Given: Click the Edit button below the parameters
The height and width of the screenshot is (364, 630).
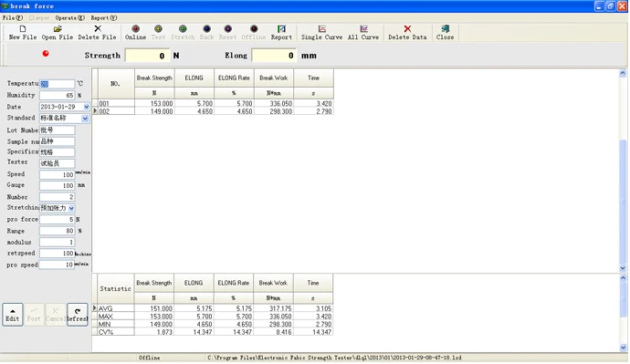Looking at the screenshot, I should coord(13,315).
